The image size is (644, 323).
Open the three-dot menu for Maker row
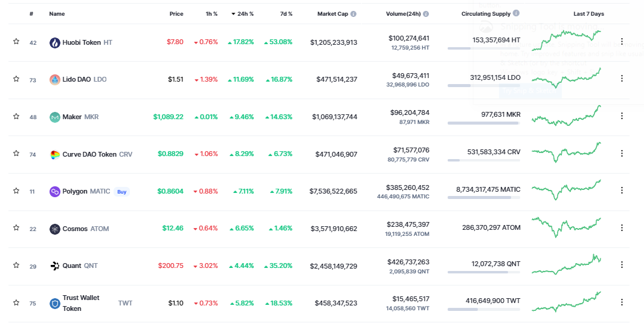(622, 117)
